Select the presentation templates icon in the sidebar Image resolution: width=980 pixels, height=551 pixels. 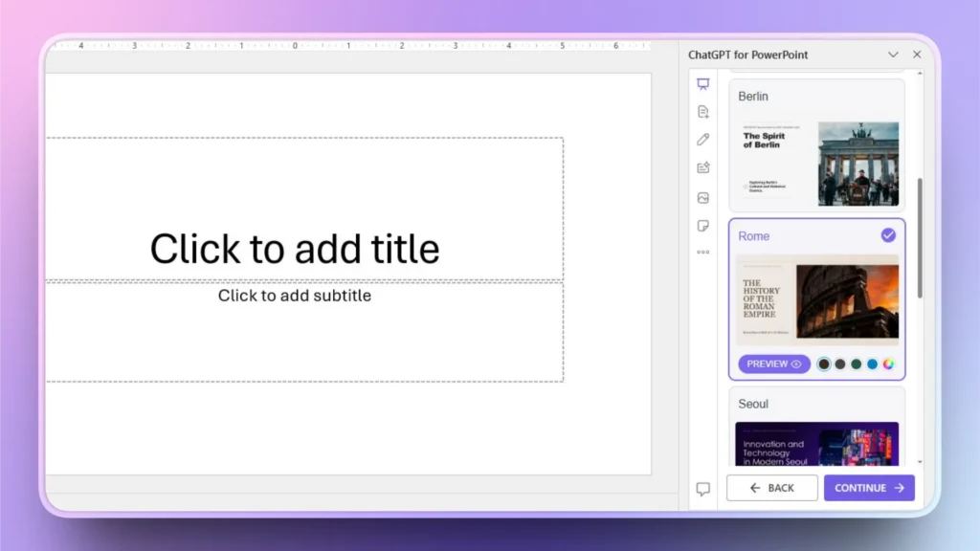pos(703,83)
